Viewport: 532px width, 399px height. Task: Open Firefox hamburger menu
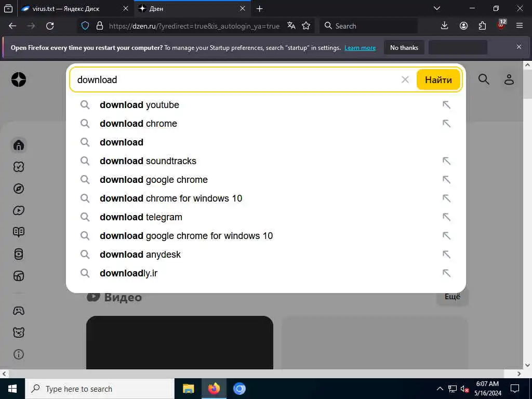pyautogui.click(x=520, y=26)
